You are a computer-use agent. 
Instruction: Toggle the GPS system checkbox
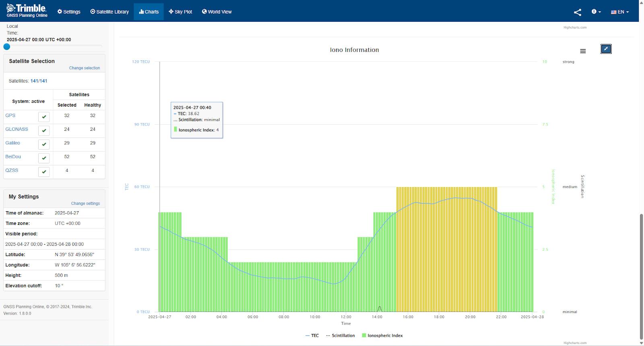click(44, 117)
